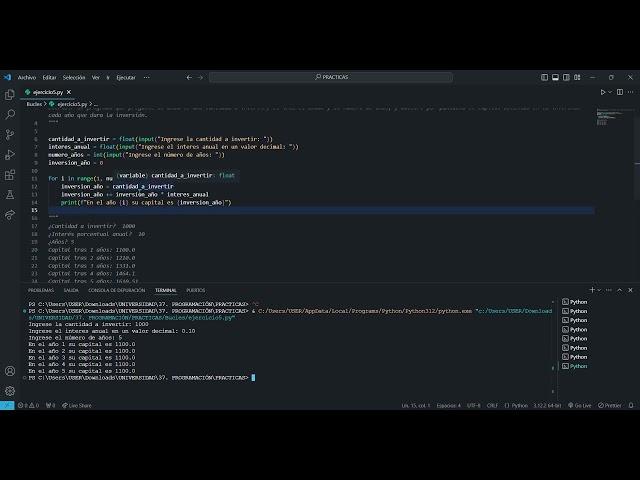640x480 pixels.
Task: Click Go Live in status bar
Action: coord(580,405)
